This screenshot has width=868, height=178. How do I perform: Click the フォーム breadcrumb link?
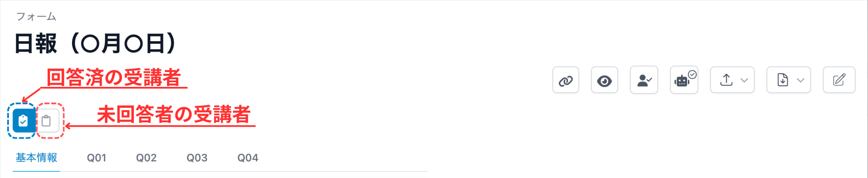36,17
